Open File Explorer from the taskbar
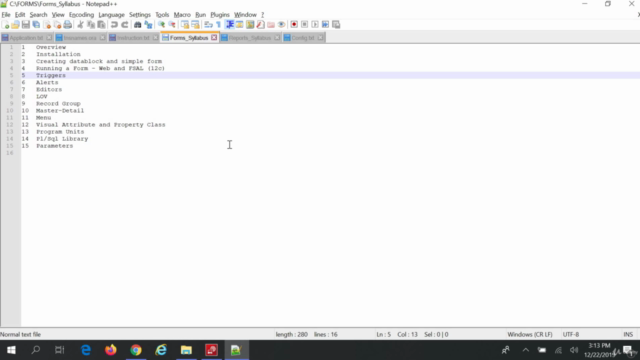 (x=186, y=350)
